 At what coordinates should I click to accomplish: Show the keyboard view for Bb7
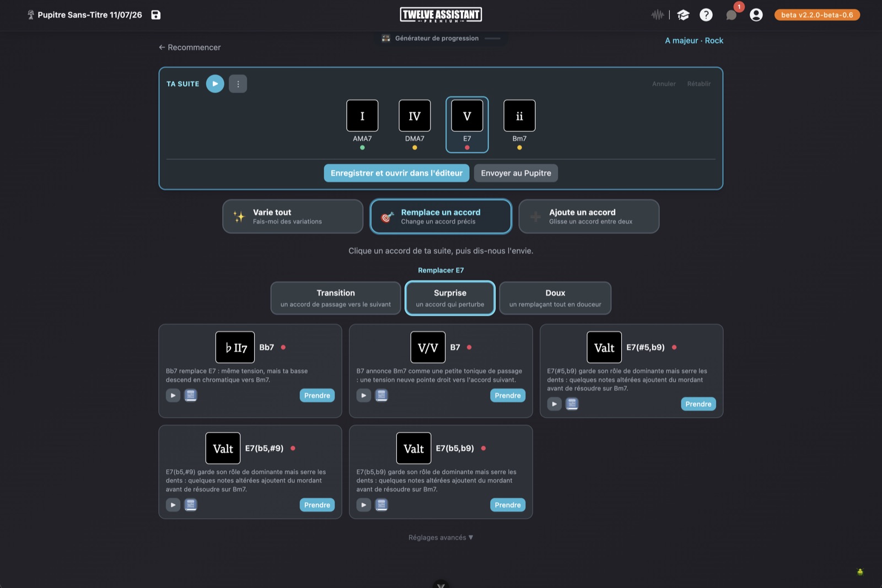tap(191, 395)
